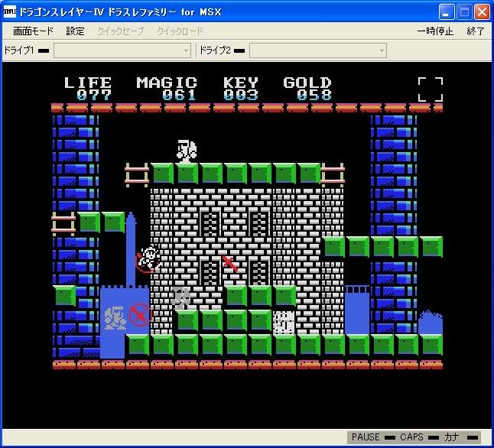494x448 pixels.
Task: Click the application icon in title bar
Action: coord(9,11)
